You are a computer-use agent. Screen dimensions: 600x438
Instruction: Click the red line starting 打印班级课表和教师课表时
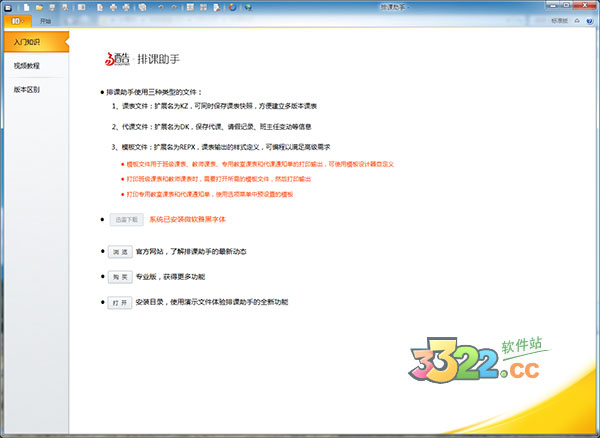[x=218, y=179]
